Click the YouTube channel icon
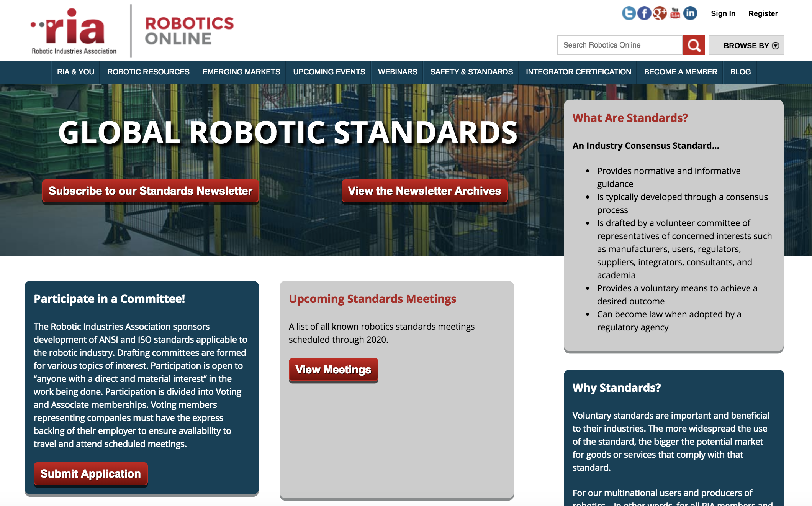 coord(674,13)
